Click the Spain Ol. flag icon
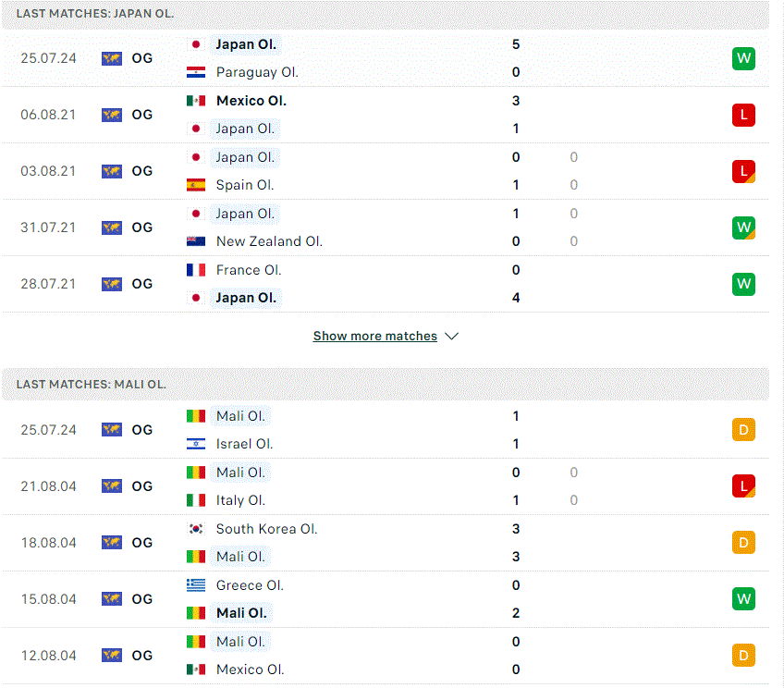The width and height of the screenshot is (784, 688). point(195,185)
